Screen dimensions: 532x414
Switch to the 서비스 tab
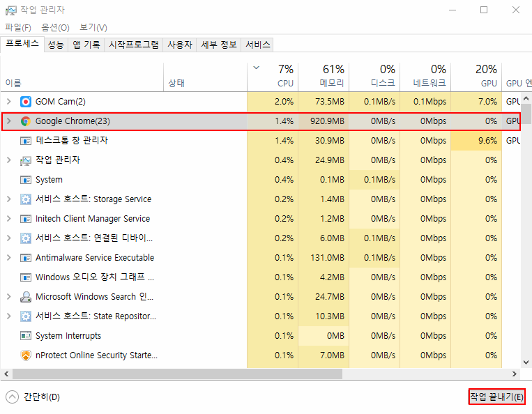pyautogui.click(x=258, y=45)
